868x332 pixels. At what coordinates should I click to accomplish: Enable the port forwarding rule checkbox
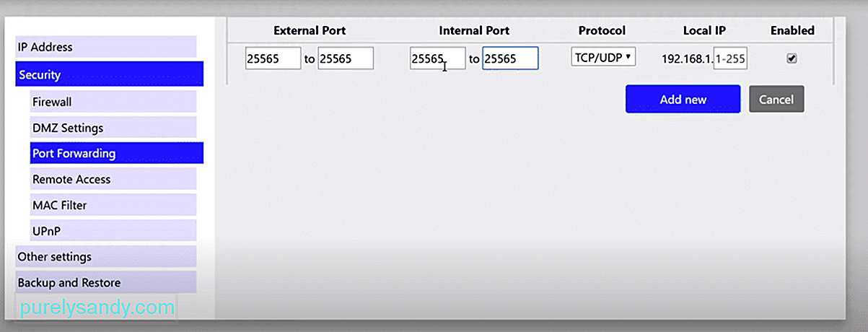[792, 58]
